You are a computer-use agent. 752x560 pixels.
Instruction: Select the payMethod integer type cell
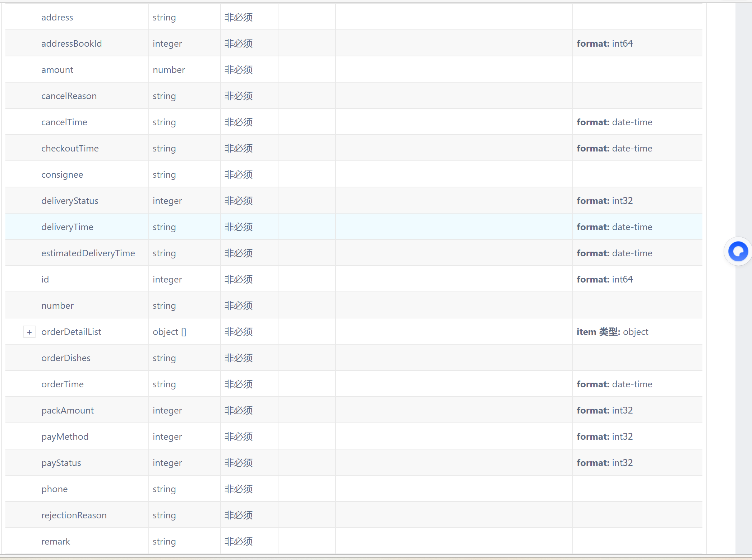coord(167,437)
